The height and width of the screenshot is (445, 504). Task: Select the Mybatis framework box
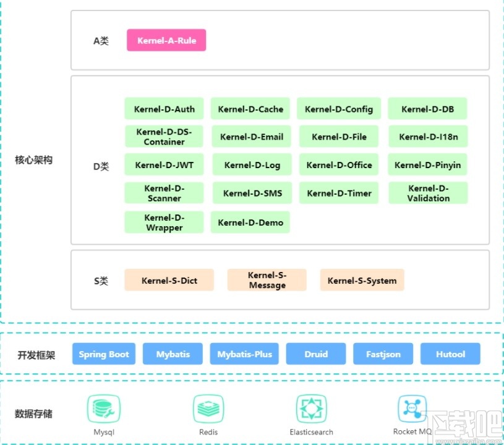pyautogui.click(x=173, y=354)
